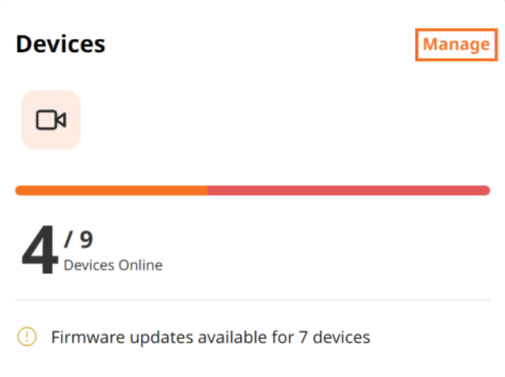
Task: Click the rounded right end of the status bar
Action: 487,191
